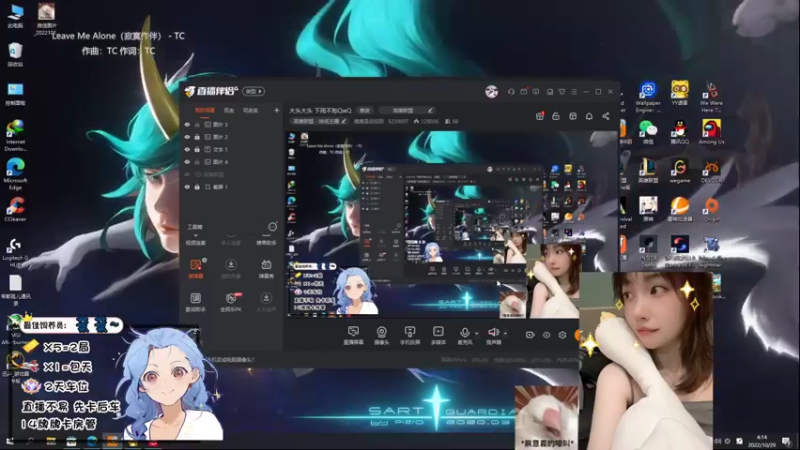Add screen capture source from bottom toolbar

(353, 336)
